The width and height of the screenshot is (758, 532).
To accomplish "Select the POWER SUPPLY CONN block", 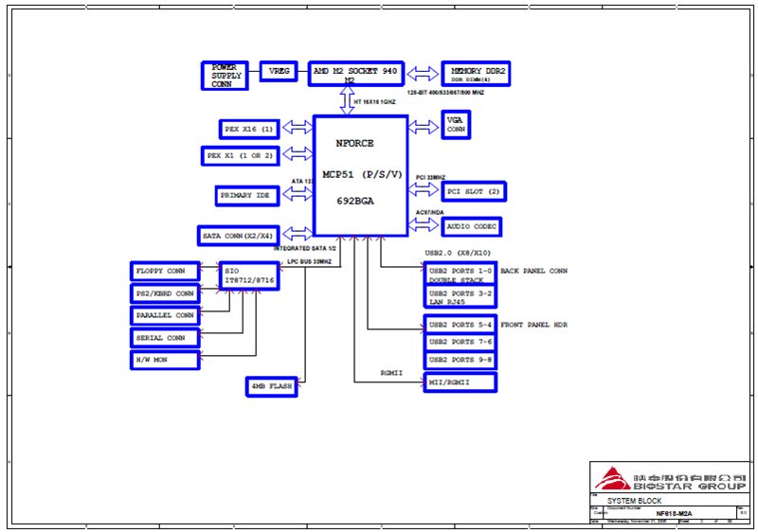I will tap(225, 76).
